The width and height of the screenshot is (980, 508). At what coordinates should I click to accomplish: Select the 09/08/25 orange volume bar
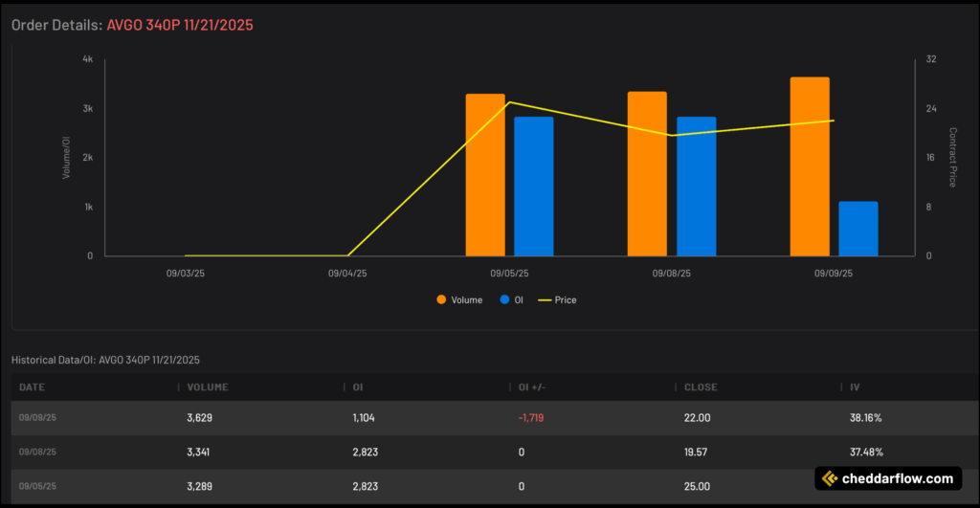[647, 174]
